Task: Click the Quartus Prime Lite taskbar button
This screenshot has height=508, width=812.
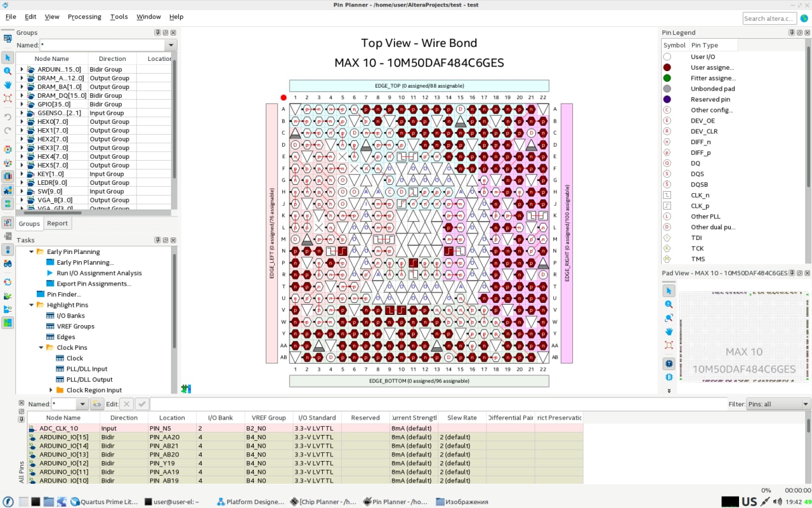Action: pyautogui.click(x=104, y=502)
